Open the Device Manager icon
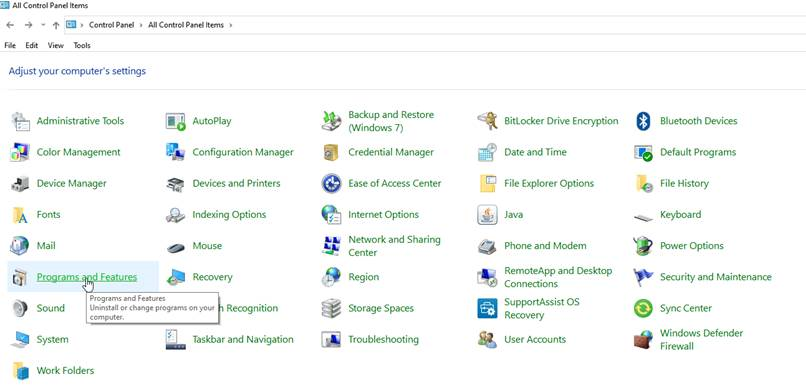 click(20, 184)
